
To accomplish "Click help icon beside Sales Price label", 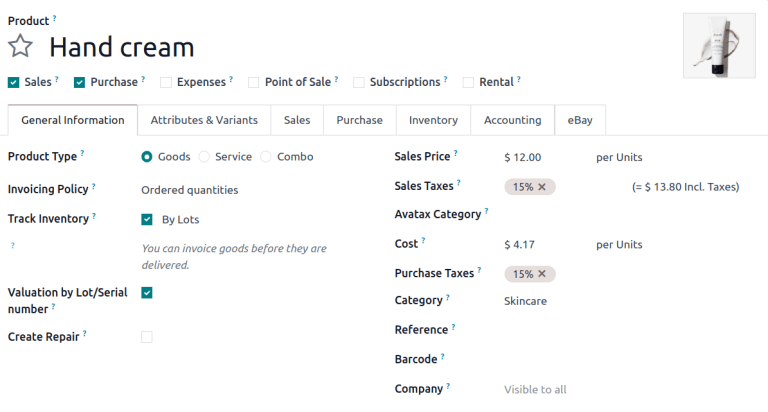I will tap(455, 154).
